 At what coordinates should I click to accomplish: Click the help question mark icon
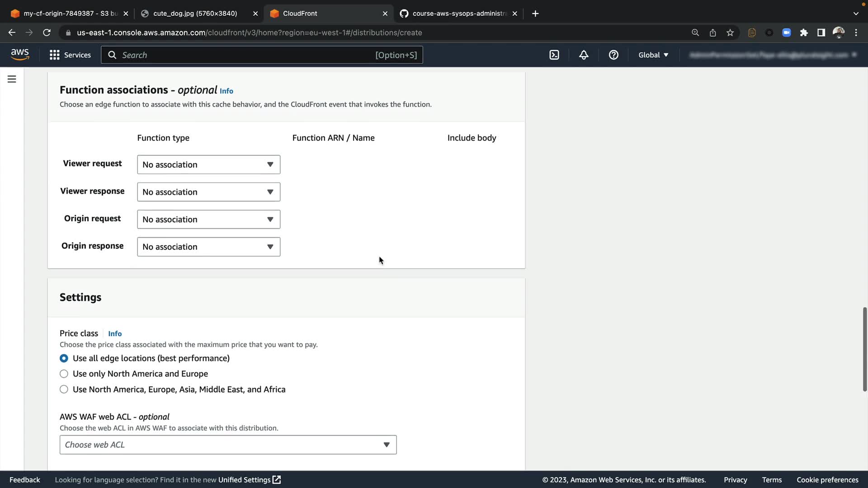pyautogui.click(x=613, y=55)
